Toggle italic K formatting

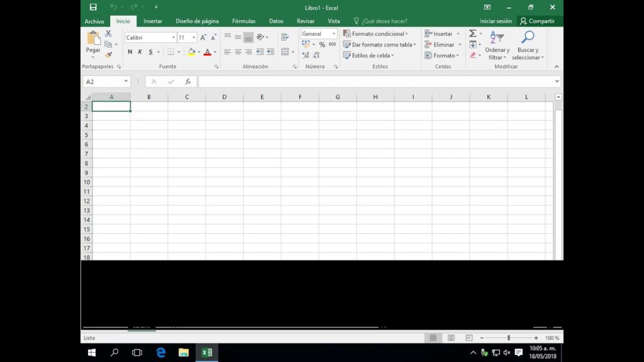click(x=140, y=52)
